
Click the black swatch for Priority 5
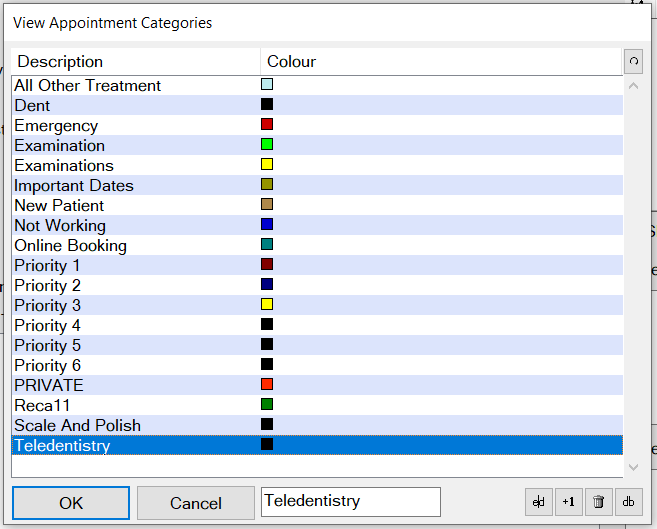pyautogui.click(x=267, y=344)
